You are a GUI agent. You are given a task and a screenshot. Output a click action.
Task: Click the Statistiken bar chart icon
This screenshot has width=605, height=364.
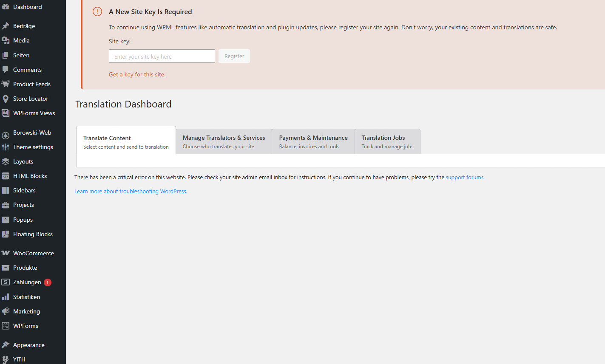6,297
